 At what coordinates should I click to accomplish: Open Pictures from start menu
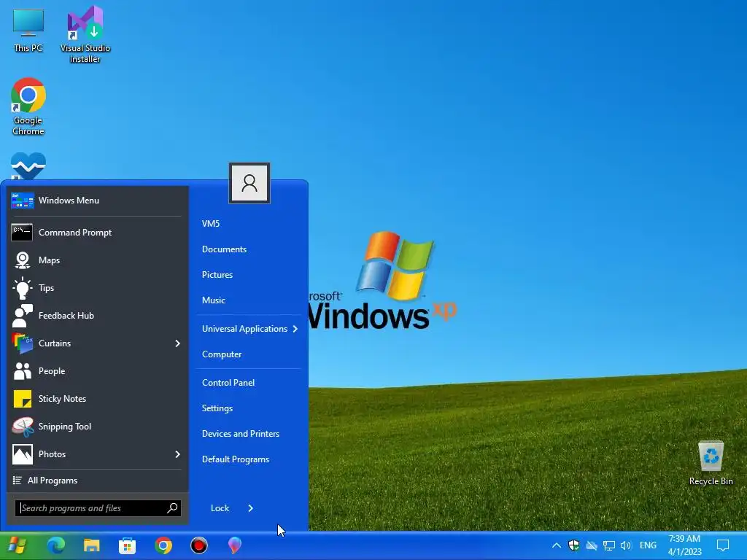[217, 275]
